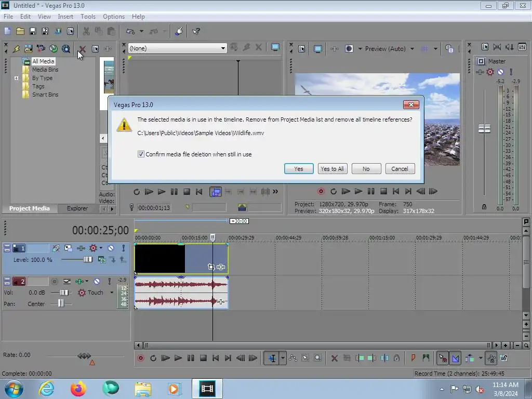Click the Cut scissors toolbar icon

click(86, 31)
